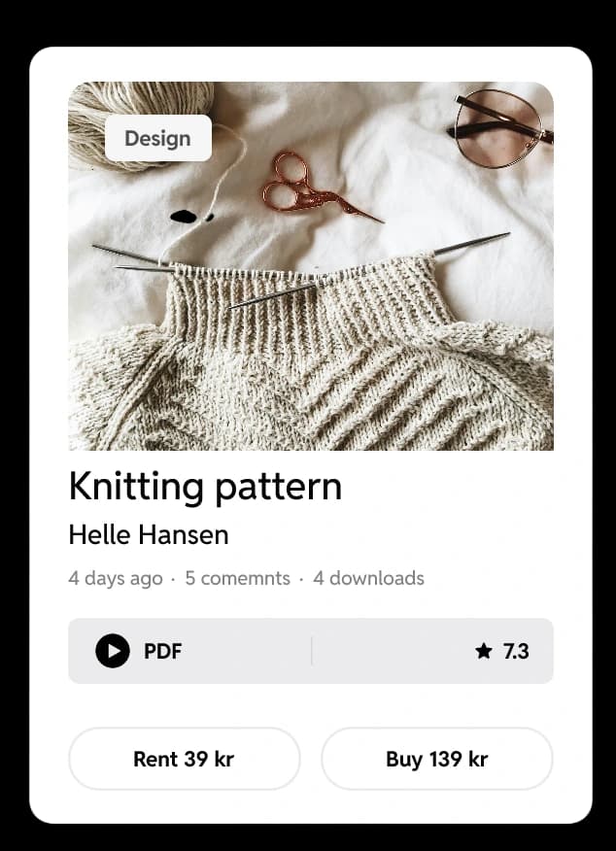Open the knitted sweater preview image

(x=311, y=266)
